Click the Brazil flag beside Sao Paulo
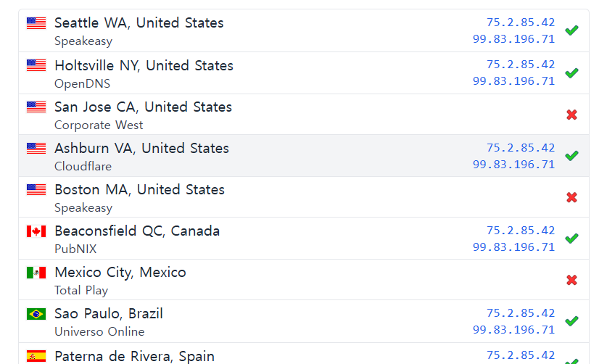This screenshot has width=599, height=364. click(x=36, y=314)
